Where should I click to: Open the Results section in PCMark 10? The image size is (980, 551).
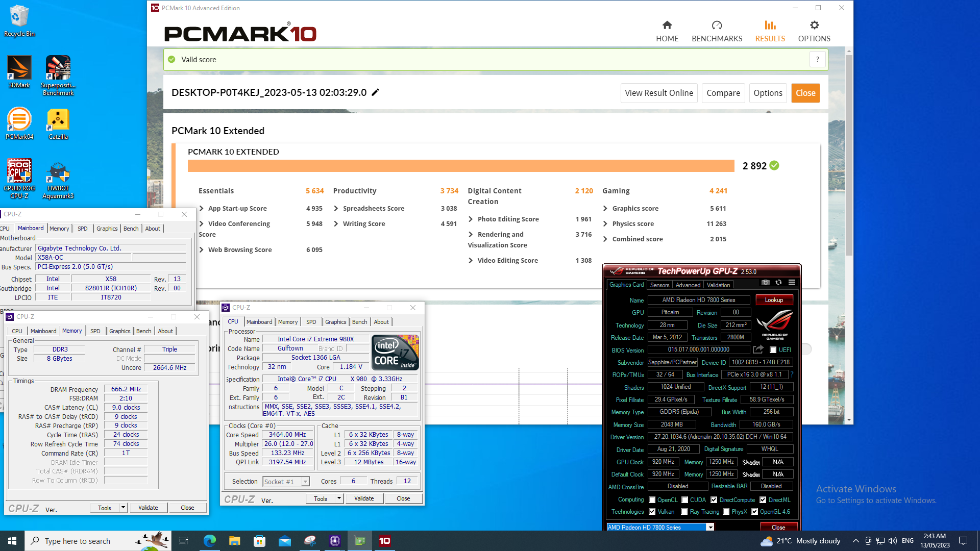tap(770, 31)
